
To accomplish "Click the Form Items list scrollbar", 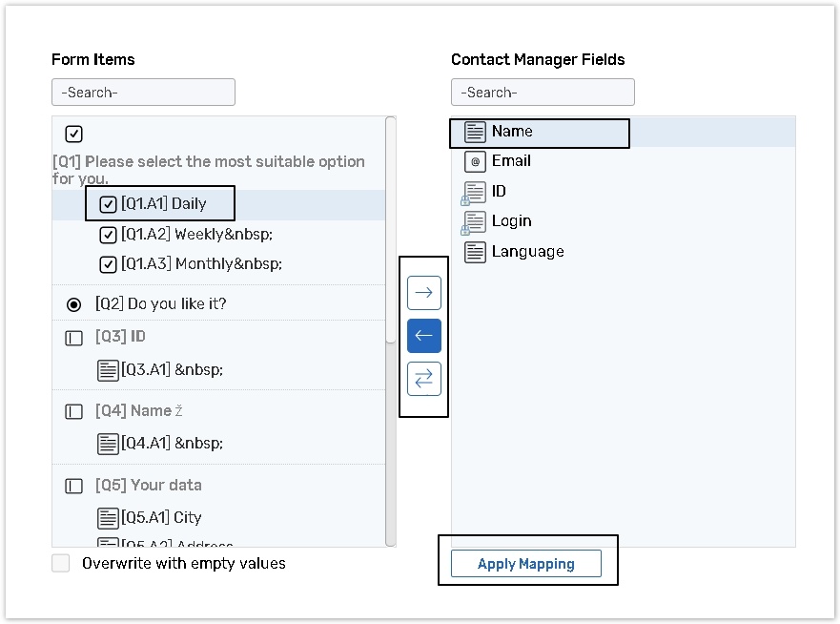I will pos(390,229).
